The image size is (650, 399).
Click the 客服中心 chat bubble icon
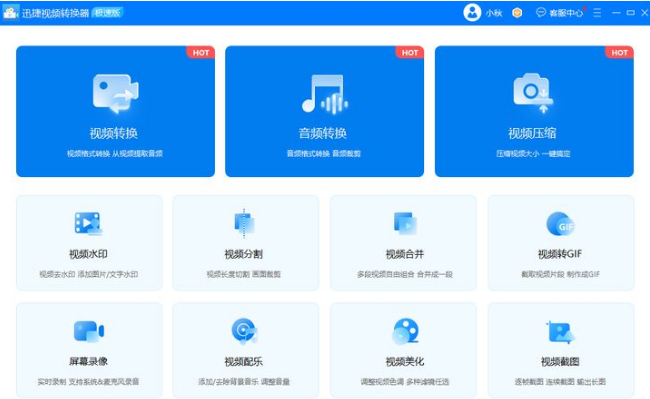tap(541, 12)
